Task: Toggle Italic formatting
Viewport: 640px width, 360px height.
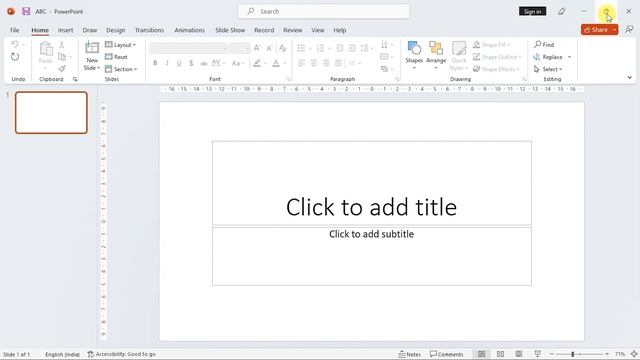Action: pyautogui.click(x=167, y=63)
